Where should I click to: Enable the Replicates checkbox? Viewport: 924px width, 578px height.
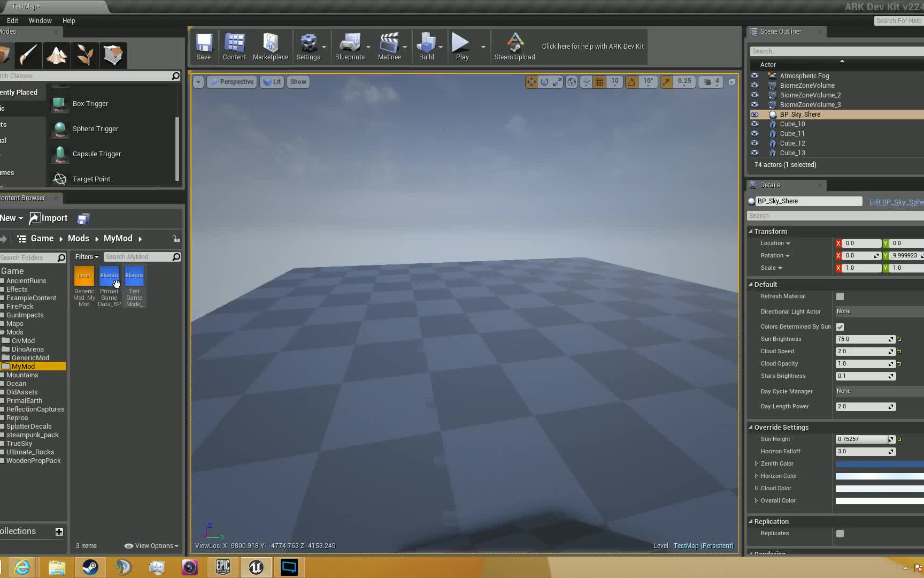point(840,534)
